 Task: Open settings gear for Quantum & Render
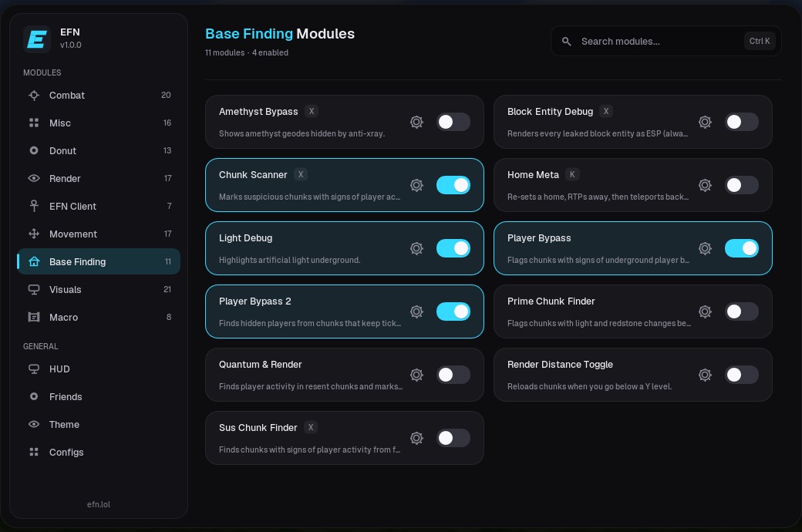click(417, 375)
